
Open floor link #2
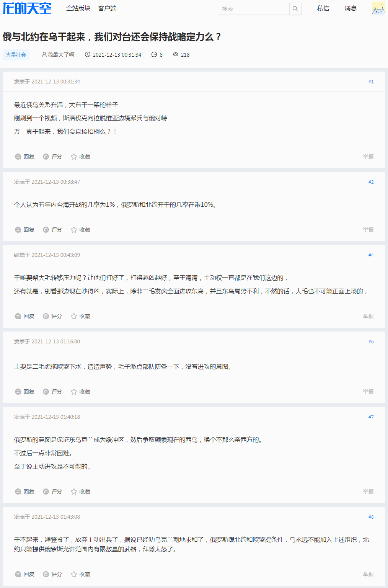coord(371,182)
